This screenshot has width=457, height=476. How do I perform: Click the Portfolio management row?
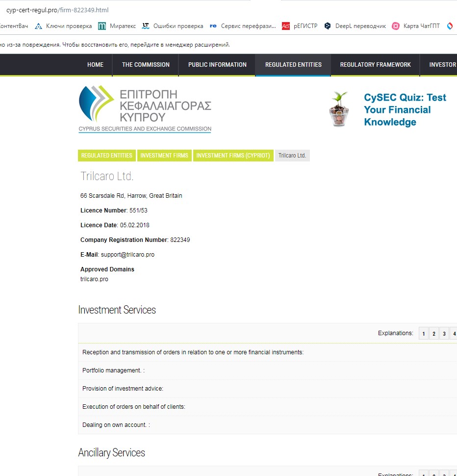[x=267, y=370]
